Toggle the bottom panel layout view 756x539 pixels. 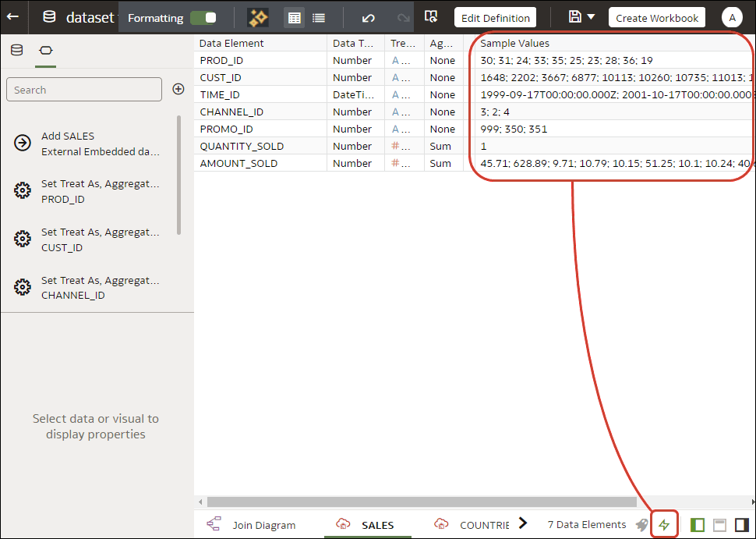[719, 524]
